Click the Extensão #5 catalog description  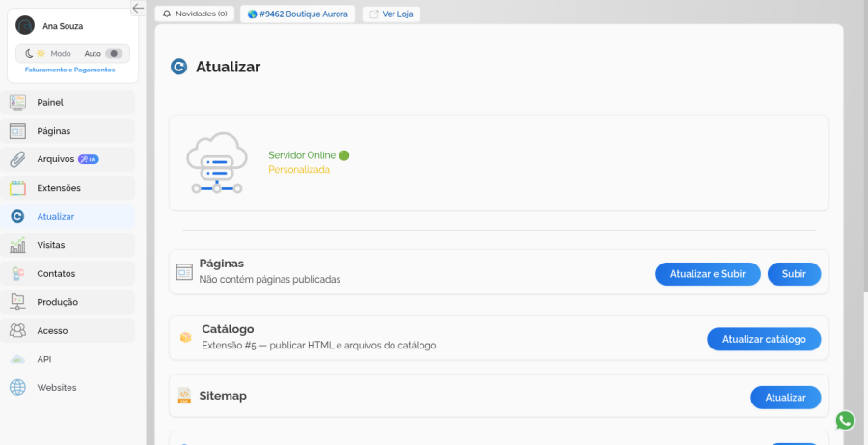pyautogui.click(x=319, y=346)
